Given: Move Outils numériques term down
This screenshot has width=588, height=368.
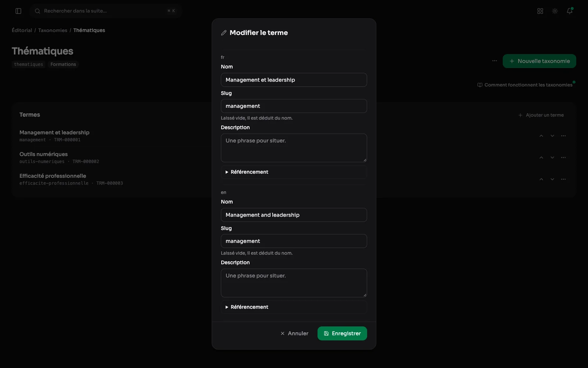Looking at the screenshot, I should pyautogui.click(x=552, y=158).
